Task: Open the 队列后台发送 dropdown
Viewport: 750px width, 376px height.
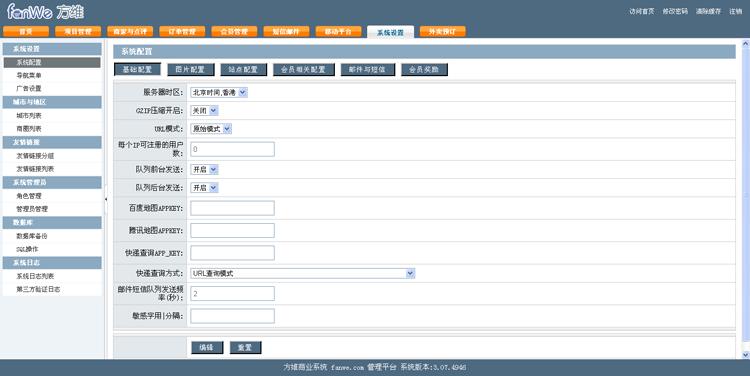Action: point(204,188)
